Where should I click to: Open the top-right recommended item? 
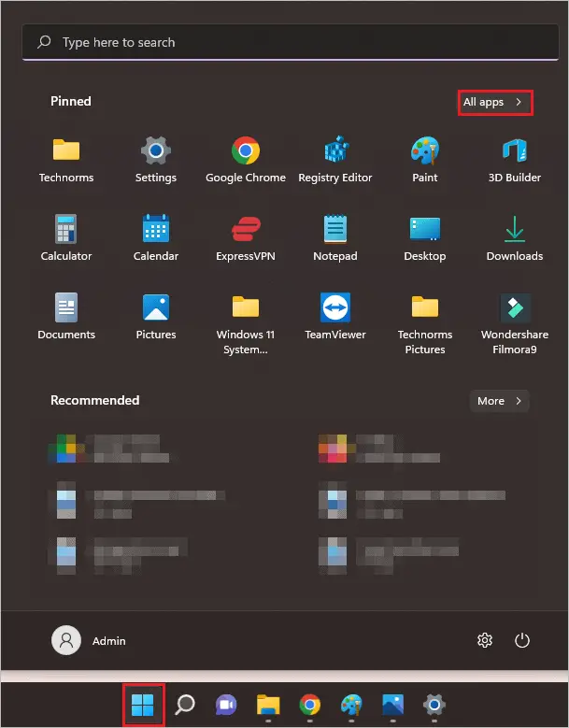coord(380,449)
